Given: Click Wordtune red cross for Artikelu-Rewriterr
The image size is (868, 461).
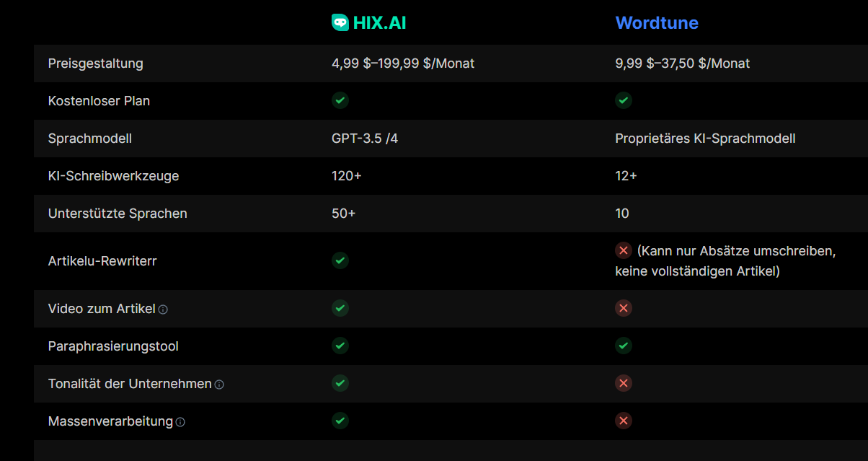Looking at the screenshot, I should [x=624, y=250].
